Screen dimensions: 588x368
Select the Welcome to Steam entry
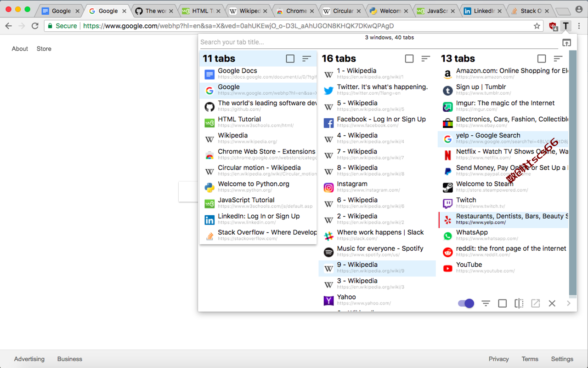click(503, 187)
